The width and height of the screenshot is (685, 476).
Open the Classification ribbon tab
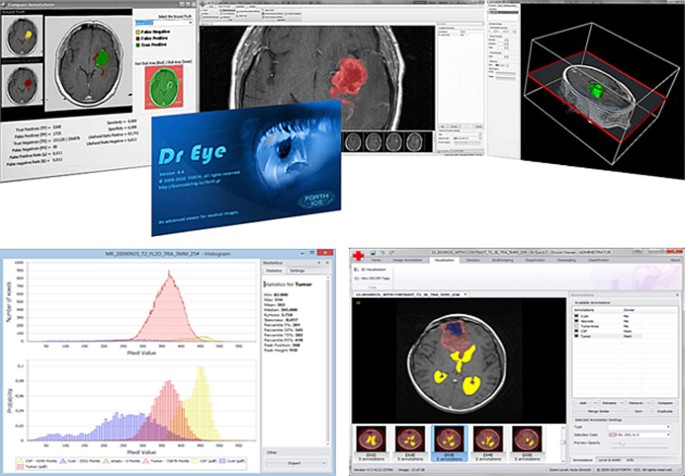(x=599, y=260)
